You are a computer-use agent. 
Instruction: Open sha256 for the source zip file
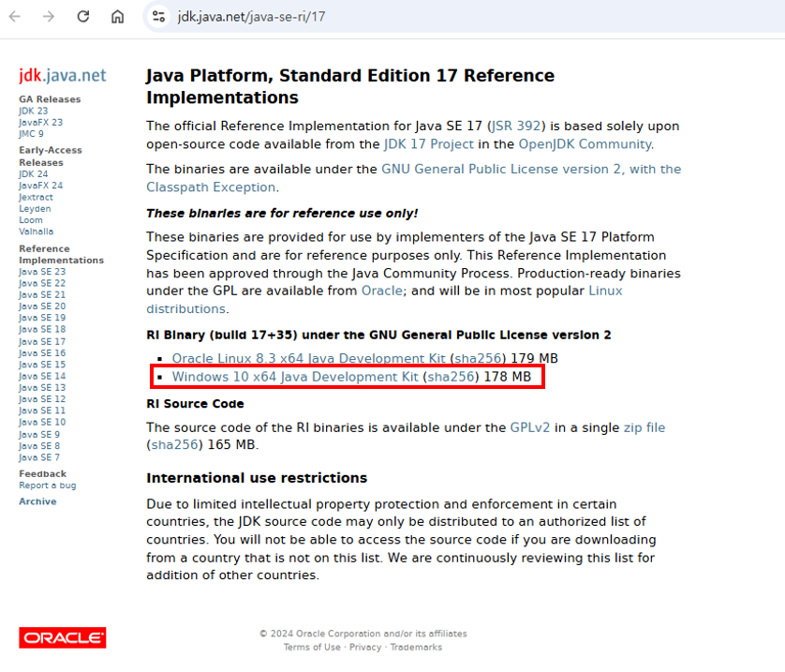click(x=175, y=444)
